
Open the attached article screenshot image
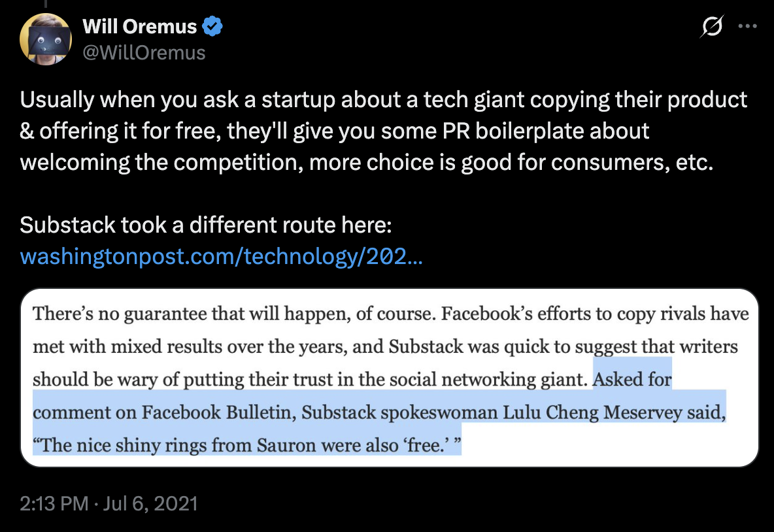pos(390,378)
